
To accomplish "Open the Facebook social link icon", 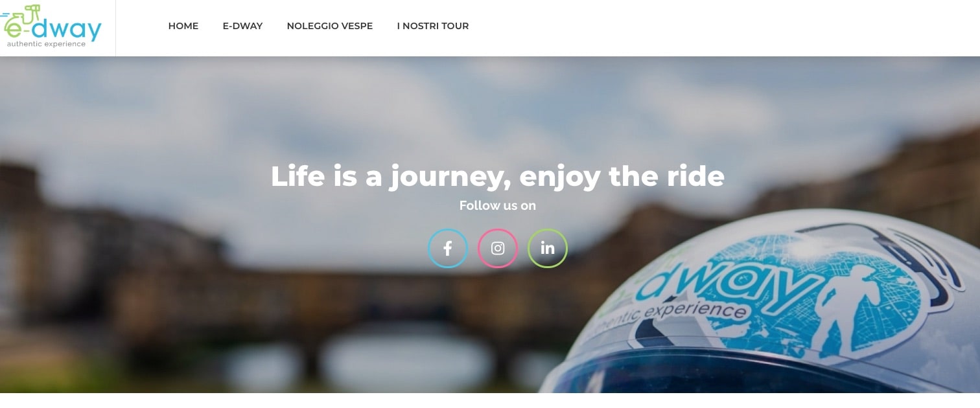I will (447, 248).
